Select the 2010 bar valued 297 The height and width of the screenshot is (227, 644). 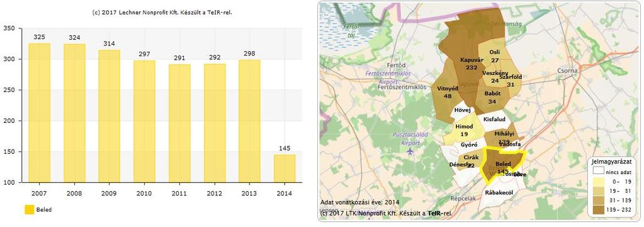coord(145,121)
